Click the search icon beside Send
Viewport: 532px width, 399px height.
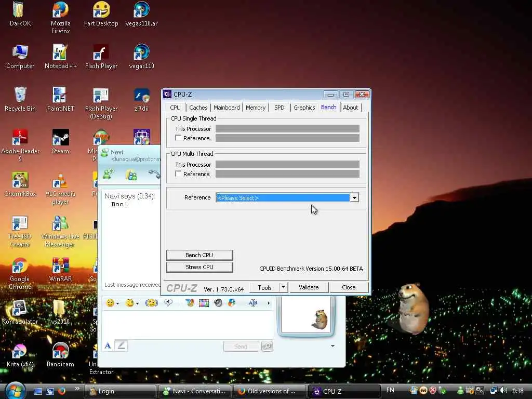pos(268,346)
